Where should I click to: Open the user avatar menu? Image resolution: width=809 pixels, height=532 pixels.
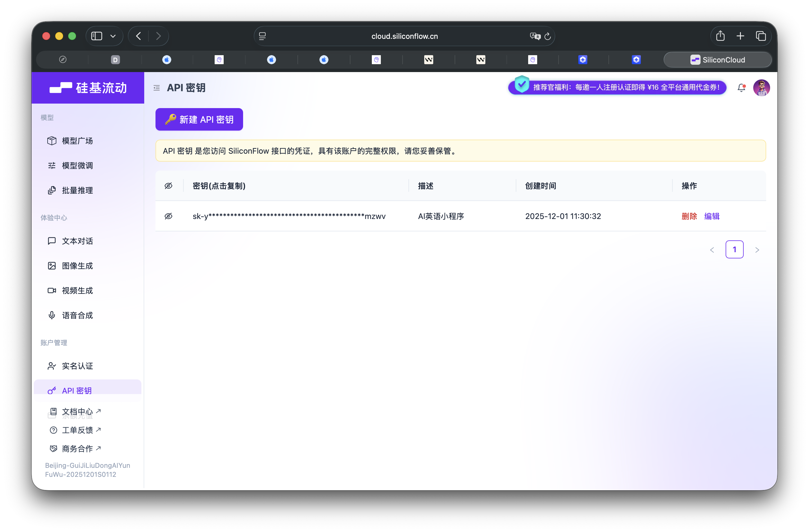coord(761,88)
